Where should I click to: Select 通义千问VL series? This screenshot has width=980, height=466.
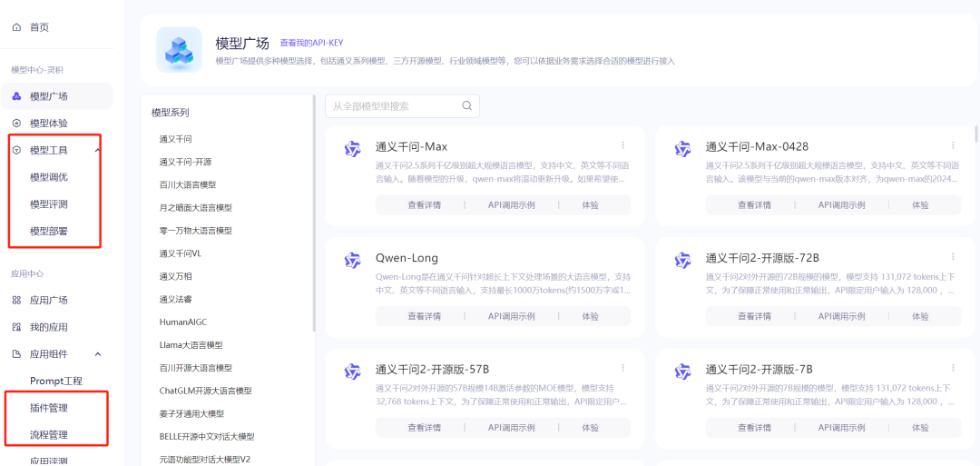point(180,253)
